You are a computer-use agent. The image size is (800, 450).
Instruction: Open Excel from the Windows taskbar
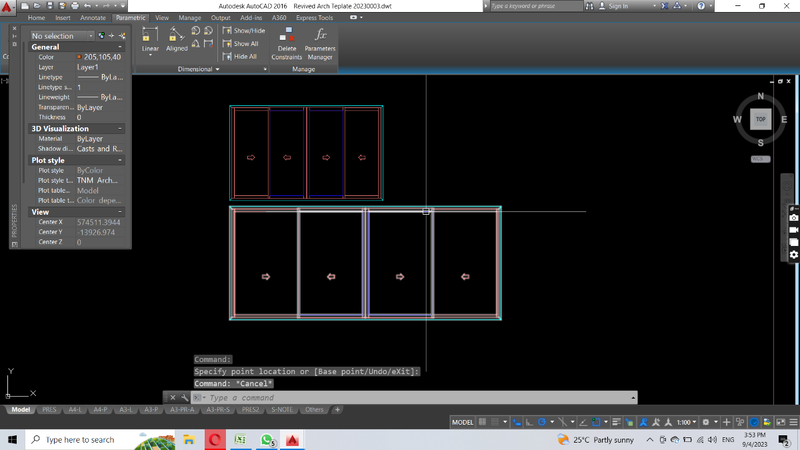(240, 439)
